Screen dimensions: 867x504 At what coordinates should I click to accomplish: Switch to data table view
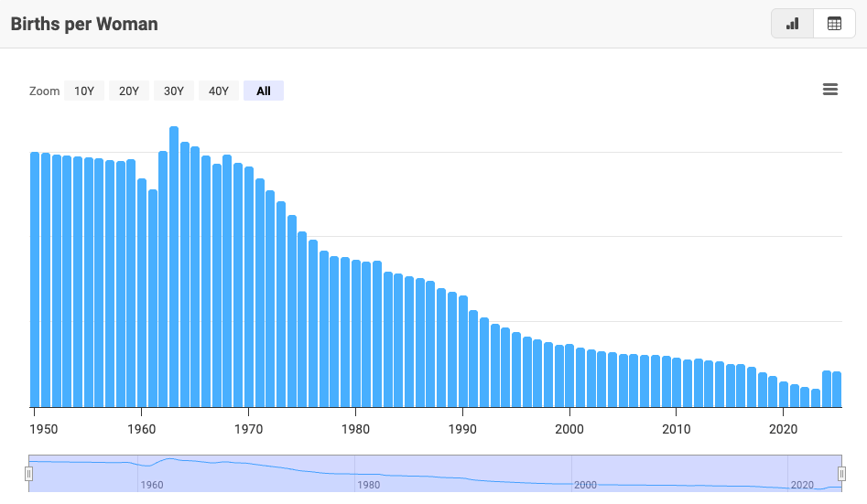tap(834, 24)
